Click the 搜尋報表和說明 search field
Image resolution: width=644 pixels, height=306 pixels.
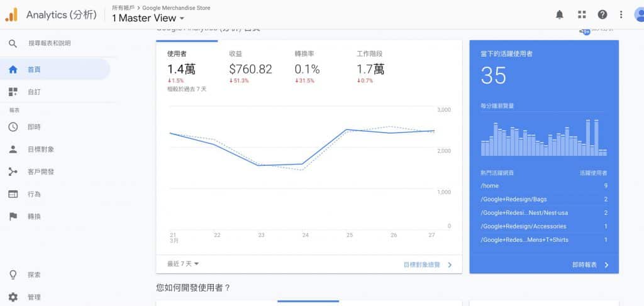click(x=50, y=43)
